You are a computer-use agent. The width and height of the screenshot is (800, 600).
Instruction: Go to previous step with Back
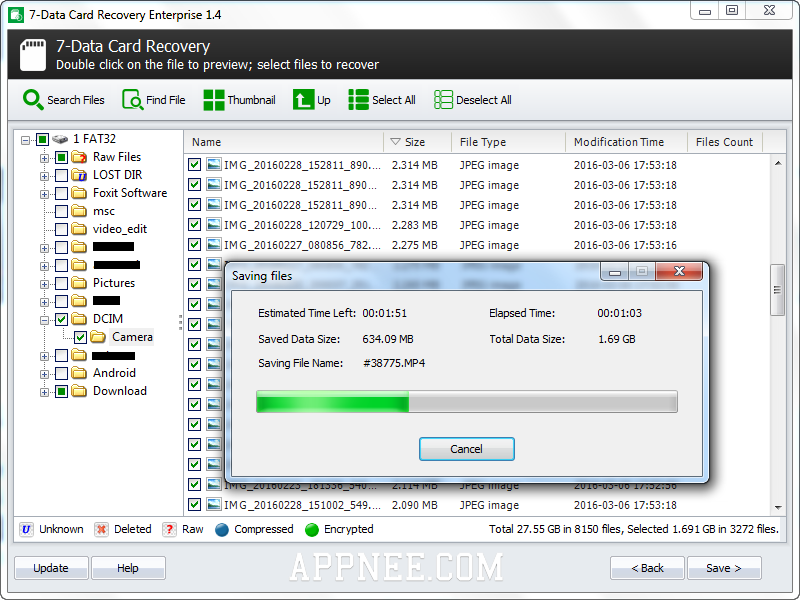647,568
